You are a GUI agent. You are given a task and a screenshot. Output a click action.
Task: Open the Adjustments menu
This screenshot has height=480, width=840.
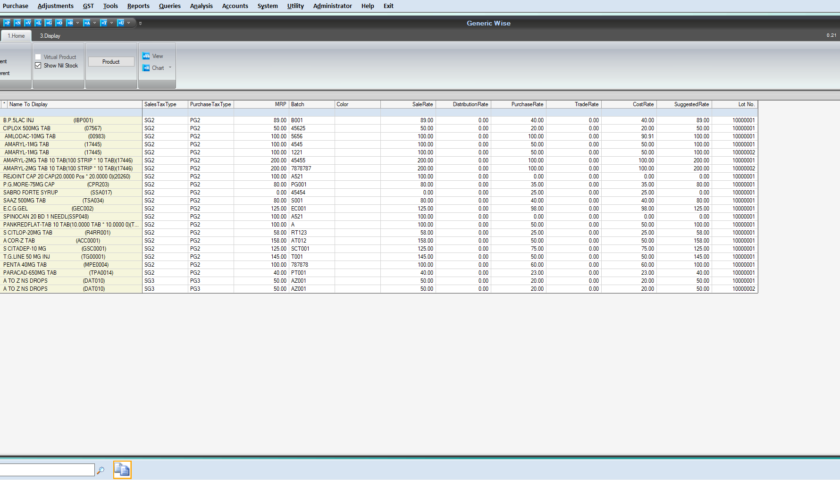coord(56,6)
